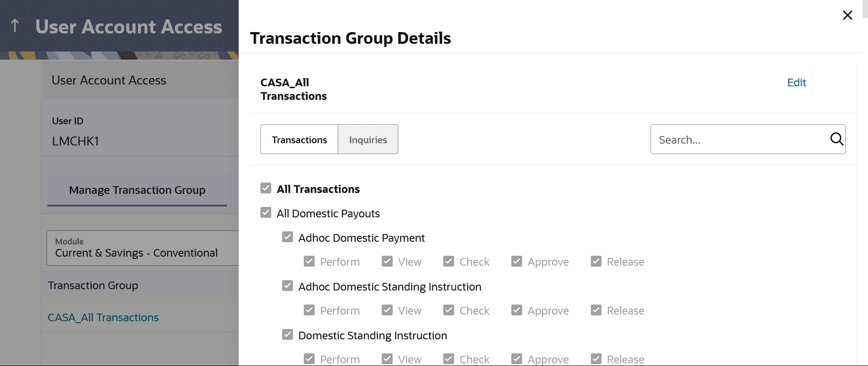Toggle Adhoc Domestic Payment checkbox

tap(288, 237)
